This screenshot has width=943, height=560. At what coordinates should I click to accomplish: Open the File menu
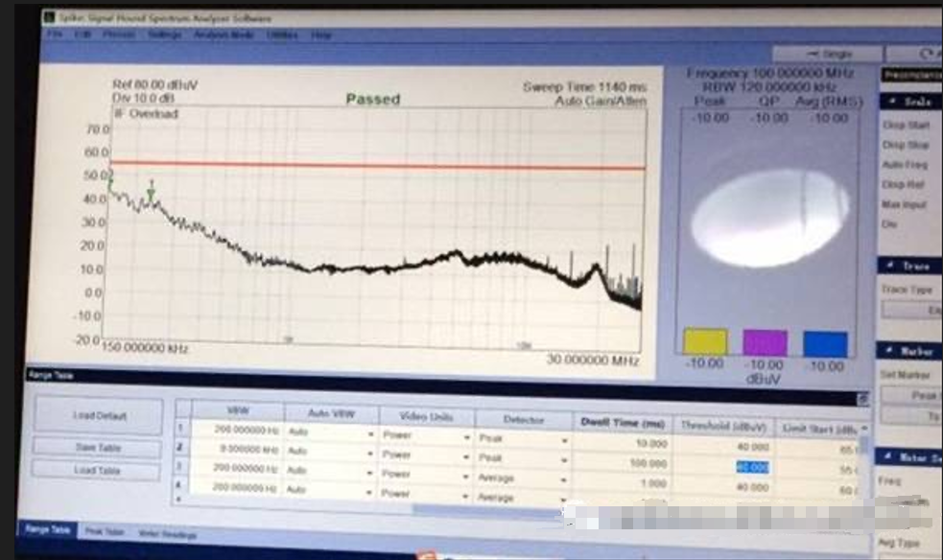pyautogui.click(x=56, y=35)
